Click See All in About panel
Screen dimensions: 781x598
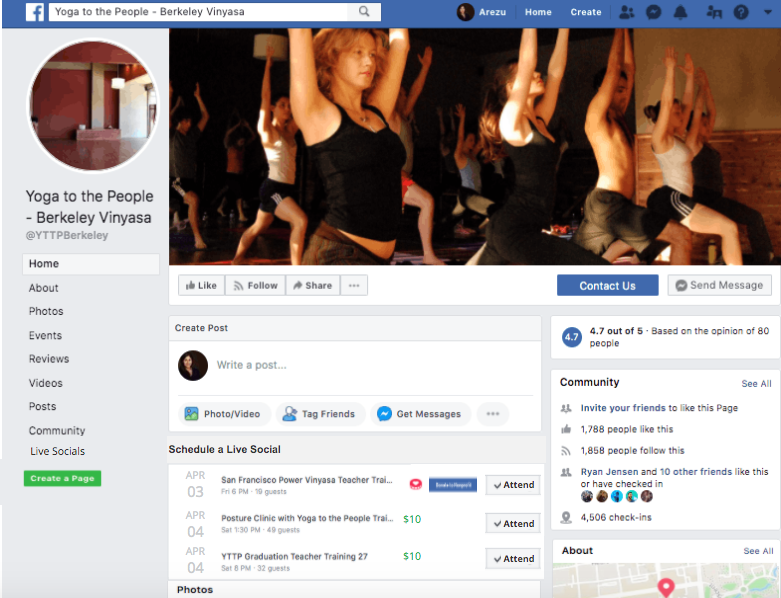pos(758,551)
